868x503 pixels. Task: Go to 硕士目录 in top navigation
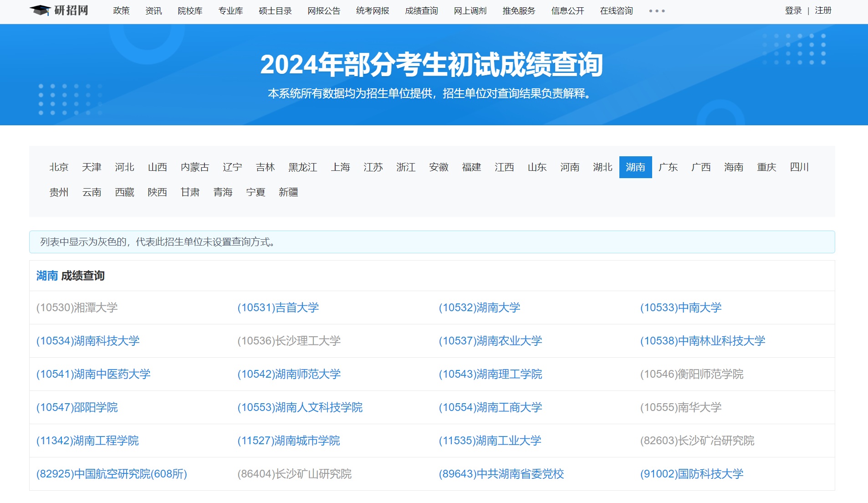tap(275, 11)
